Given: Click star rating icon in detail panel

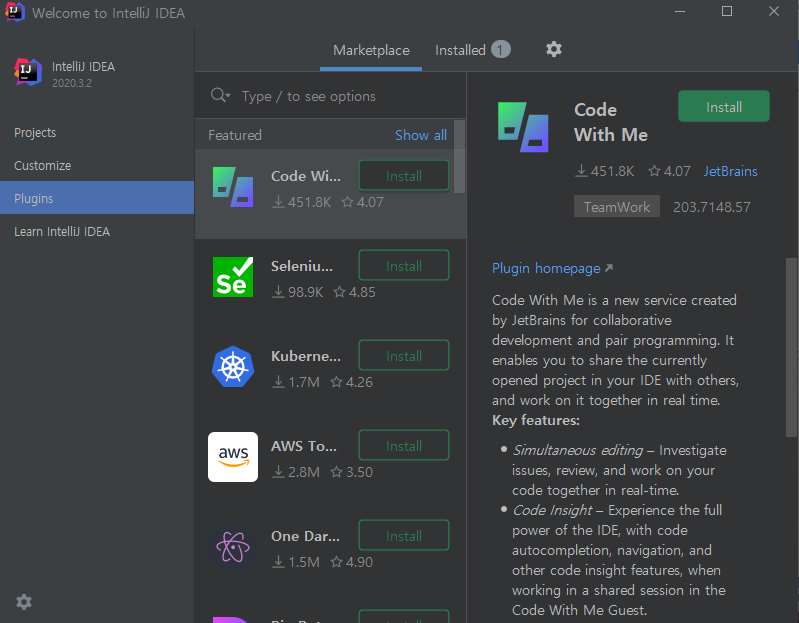Looking at the screenshot, I should tap(654, 171).
